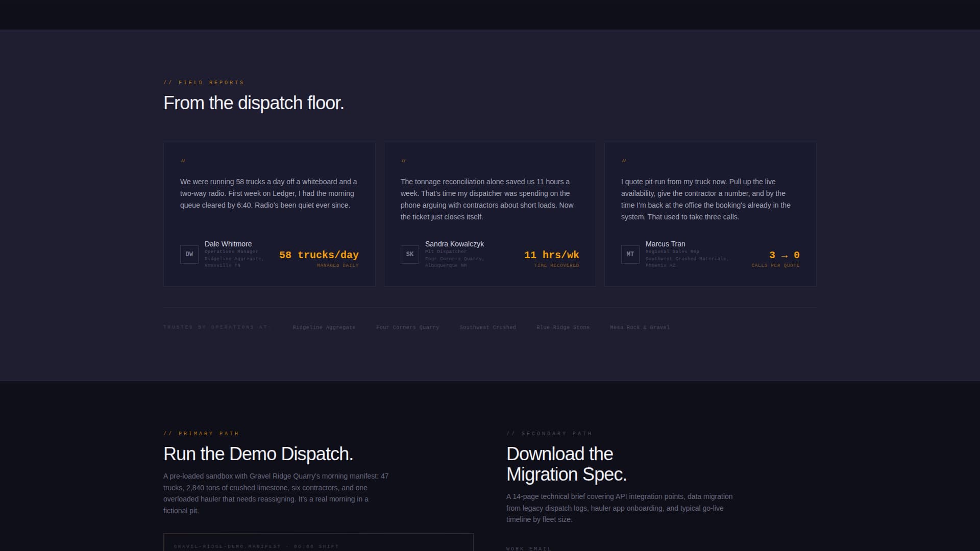The height and width of the screenshot is (551, 980).
Task: Click the quote mark icon on Dale Whitmore's card
Action: (183, 161)
